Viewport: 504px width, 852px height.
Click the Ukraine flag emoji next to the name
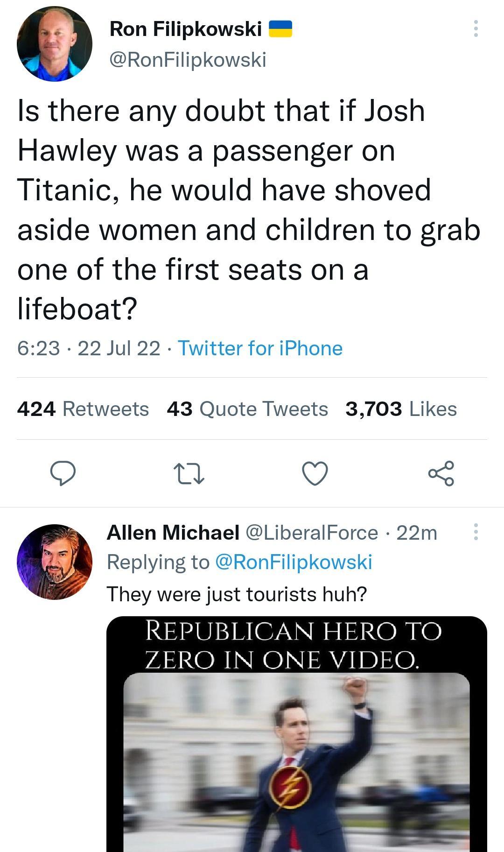click(x=280, y=29)
